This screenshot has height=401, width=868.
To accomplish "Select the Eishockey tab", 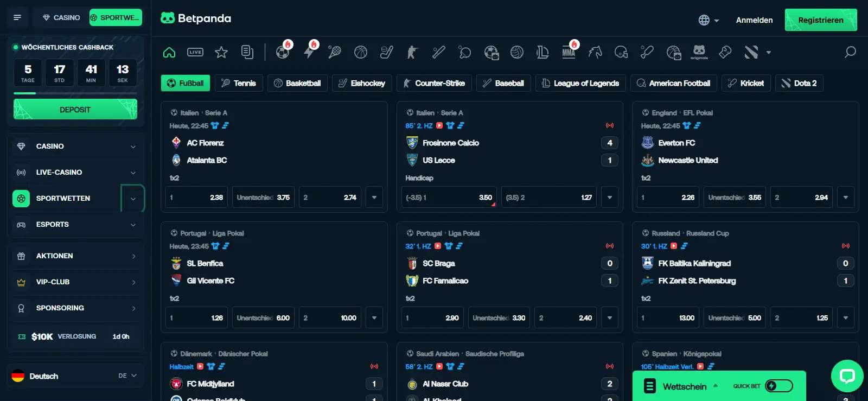I will pyautogui.click(x=362, y=83).
